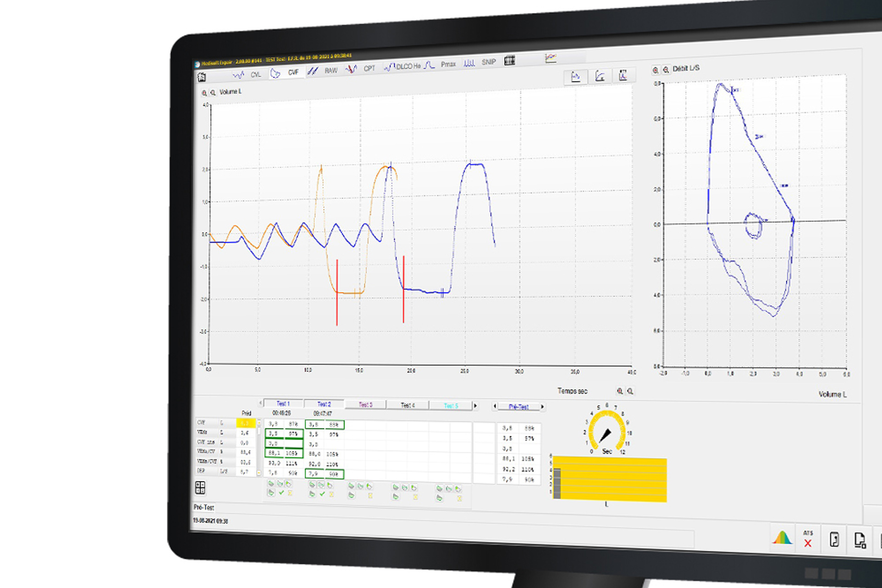Click the four-square layout grid icon

click(200, 487)
